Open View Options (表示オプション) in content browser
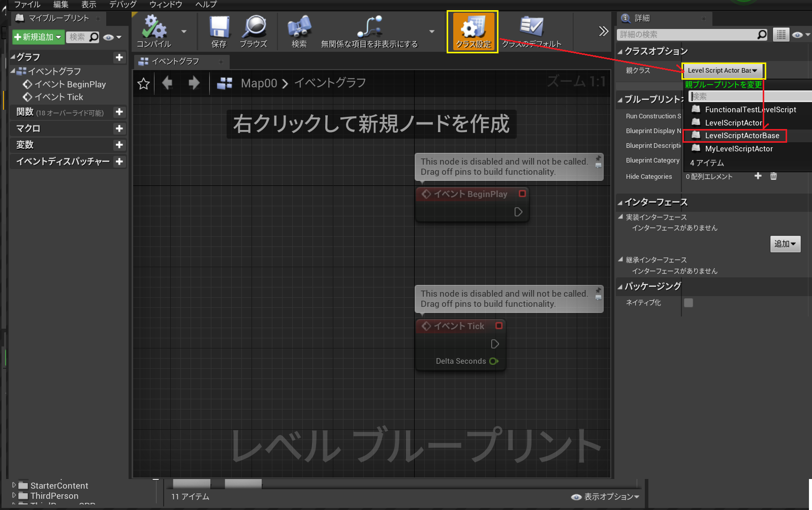This screenshot has width=812, height=510. pos(606,497)
